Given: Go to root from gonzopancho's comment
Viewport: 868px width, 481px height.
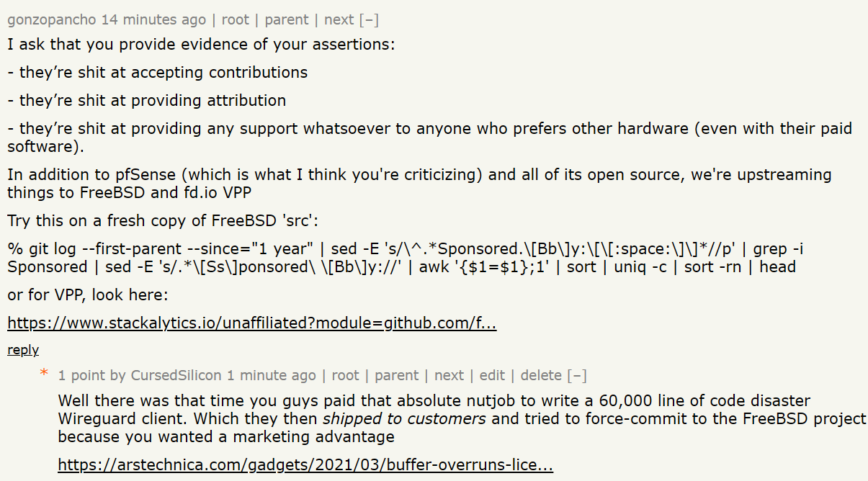Looking at the screenshot, I should tap(236, 20).
